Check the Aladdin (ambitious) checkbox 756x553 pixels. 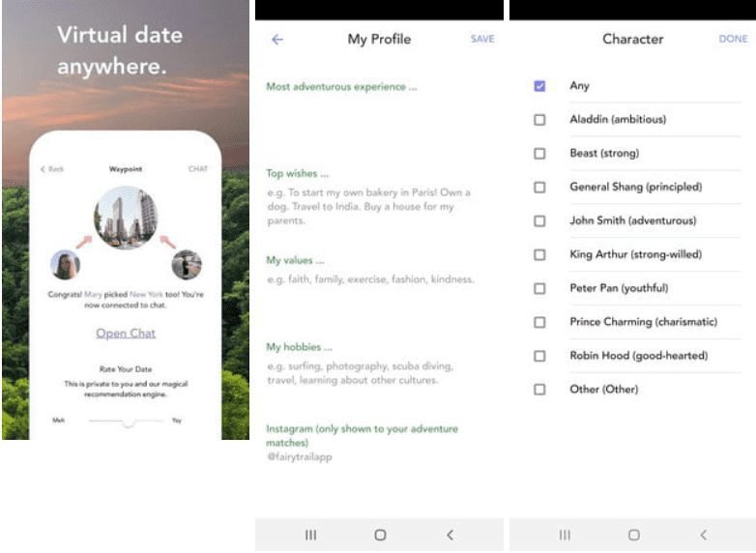pyautogui.click(x=539, y=120)
